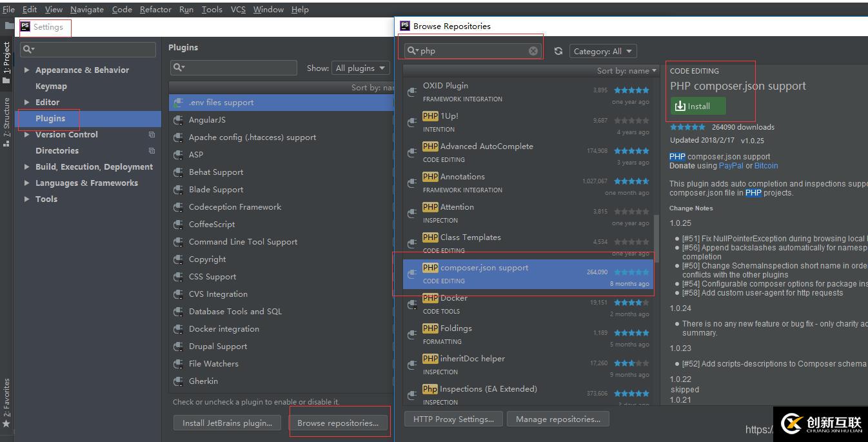Open the Show: All plugins dropdown
This screenshot has height=442, width=868.
click(360, 68)
